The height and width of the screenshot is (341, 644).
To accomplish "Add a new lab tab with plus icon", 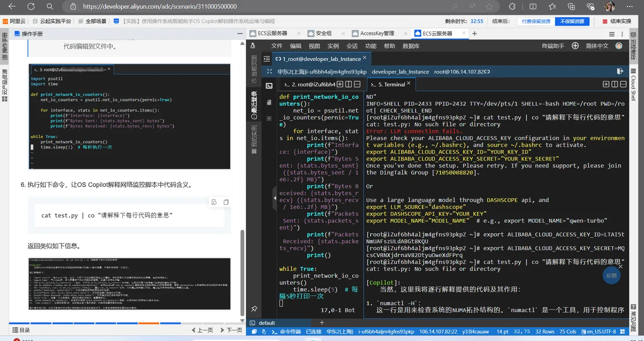I will (474, 34).
